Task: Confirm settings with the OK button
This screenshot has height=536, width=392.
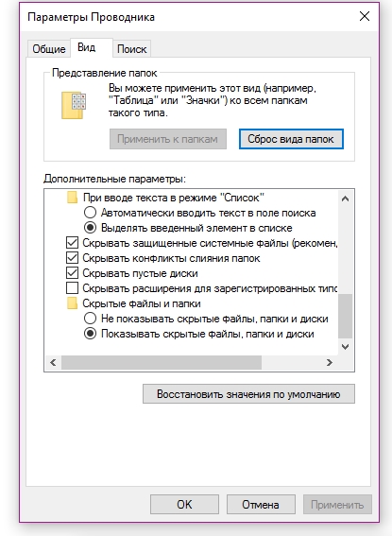Action: (184, 505)
